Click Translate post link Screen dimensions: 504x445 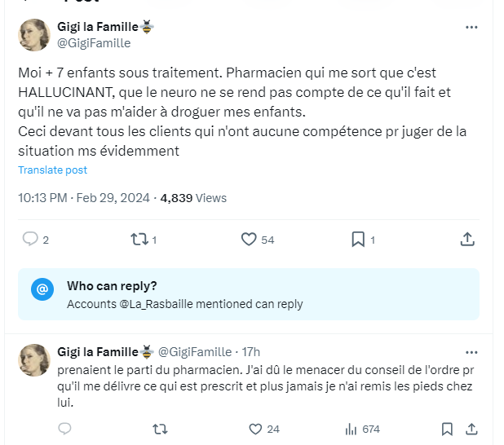click(x=52, y=170)
